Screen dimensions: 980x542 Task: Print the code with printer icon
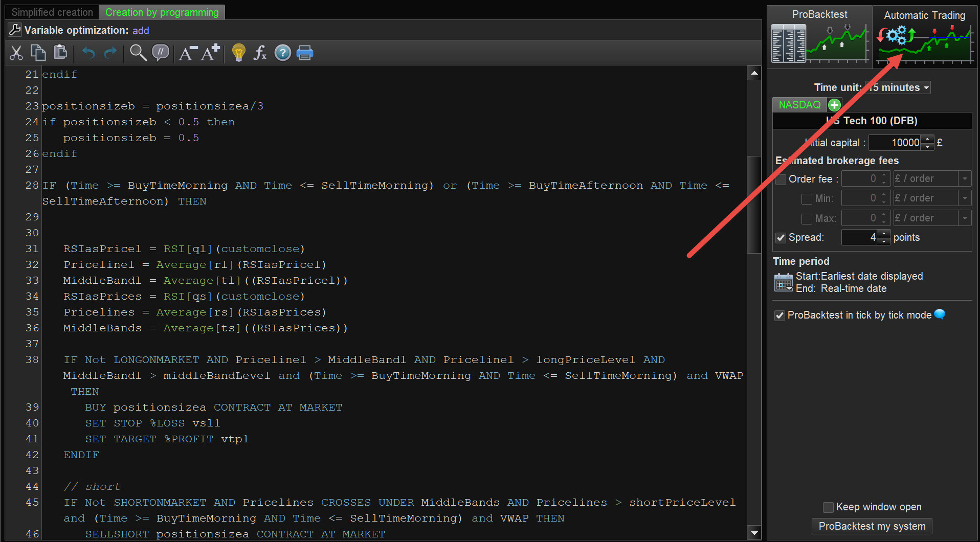click(x=305, y=53)
